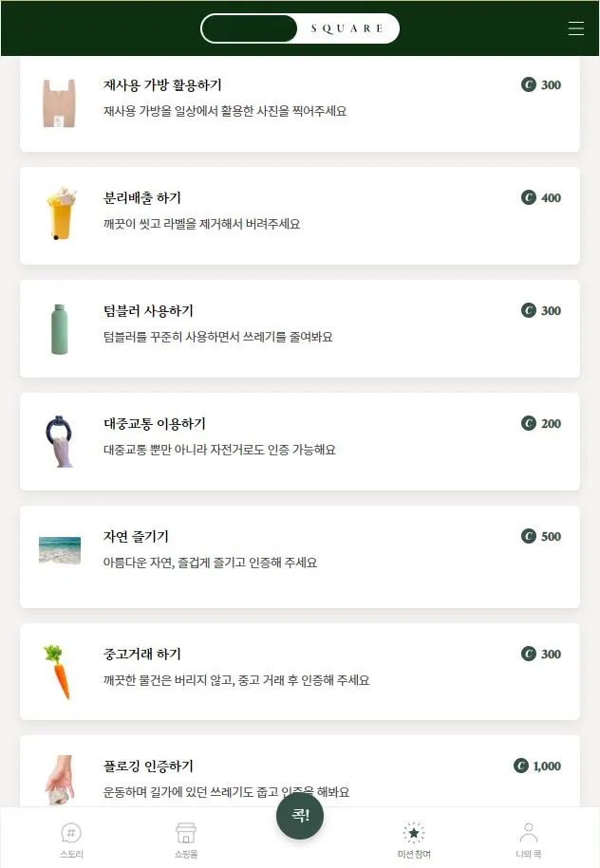The image size is (600, 868).
Task: Open the 대중교통 이용하기 mission
Action: tap(300, 440)
